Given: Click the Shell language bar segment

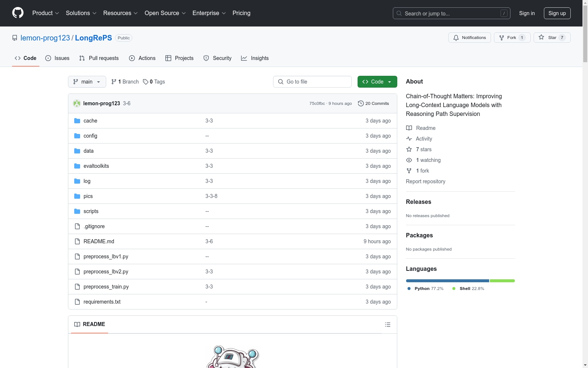Looking at the screenshot, I should (502, 281).
